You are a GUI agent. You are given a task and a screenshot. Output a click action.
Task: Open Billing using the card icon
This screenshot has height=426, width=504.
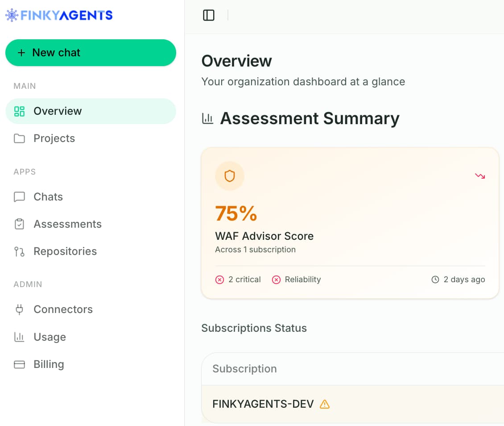coord(19,364)
